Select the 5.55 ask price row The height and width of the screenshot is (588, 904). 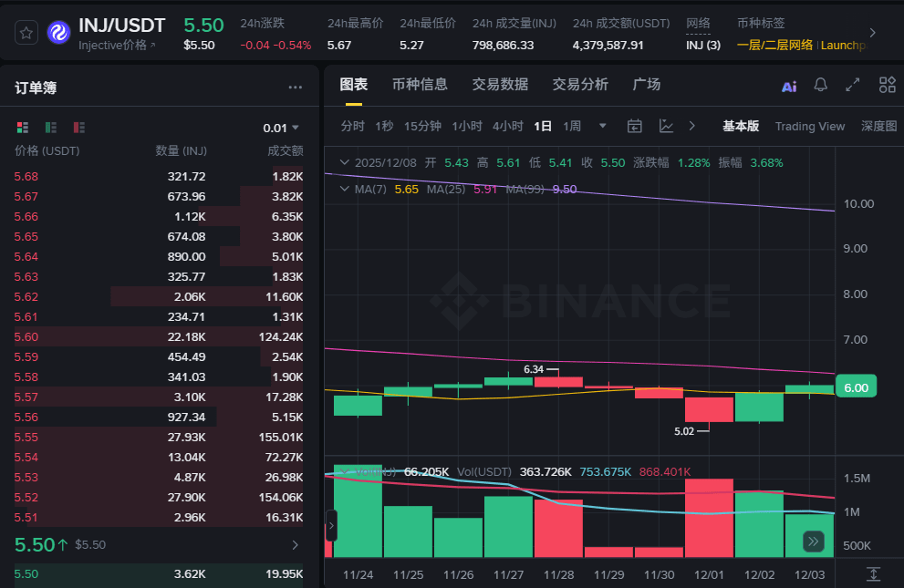click(159, 437)
